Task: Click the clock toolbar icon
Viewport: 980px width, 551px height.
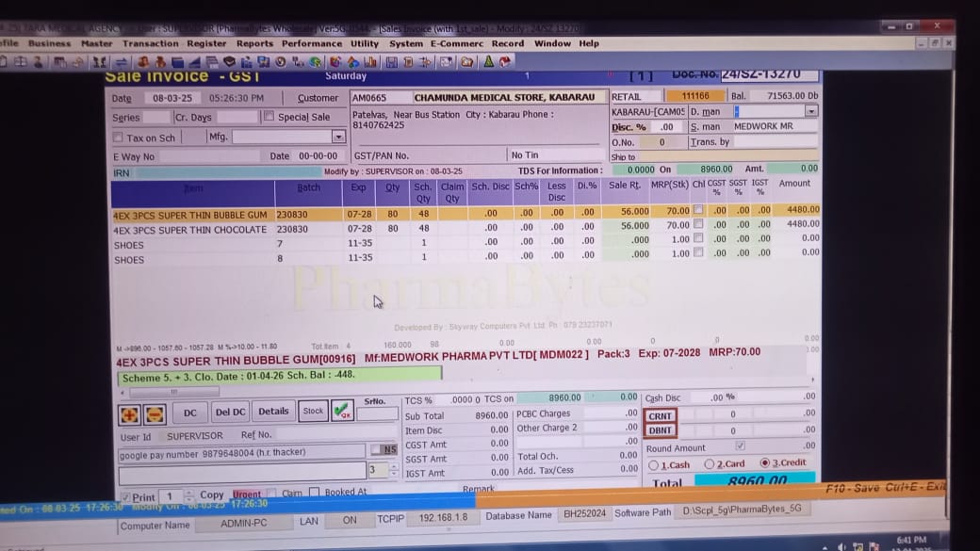Action: pos(280,62)
